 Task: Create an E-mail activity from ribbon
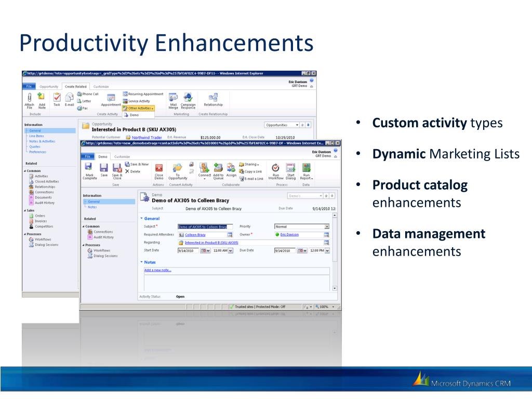click(x=69, y=100)
